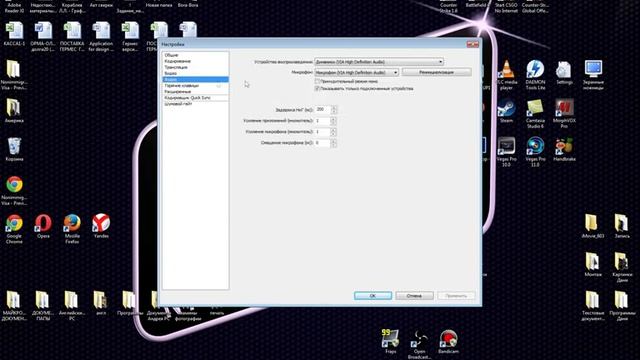Select the highlighted Аудио section
Screen dimensions: 640x360
196,79
